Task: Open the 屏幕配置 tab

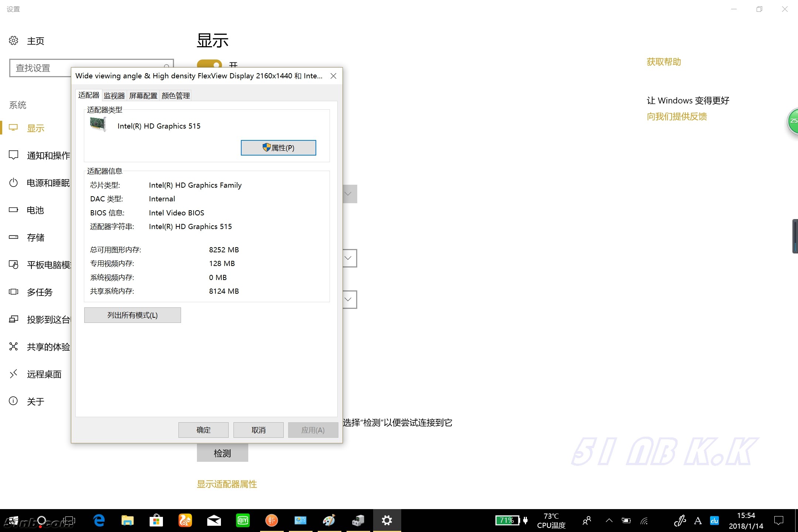Action: pos(143,96)
